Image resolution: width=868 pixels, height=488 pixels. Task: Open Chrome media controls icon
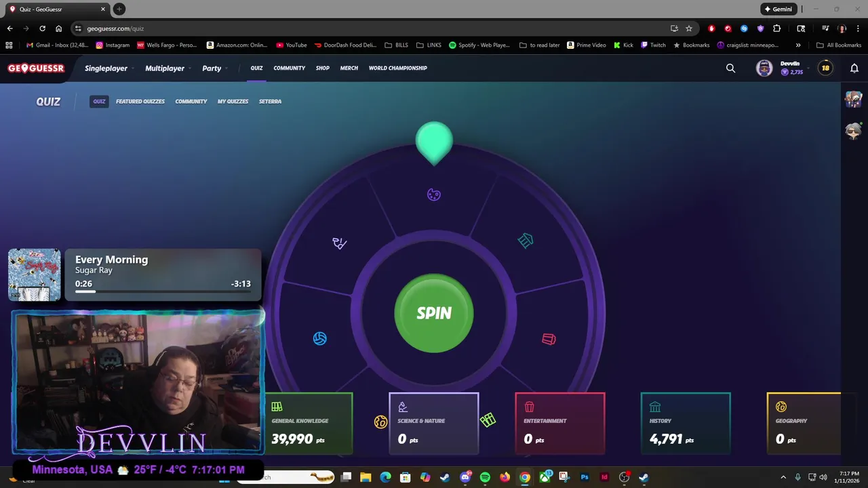[825, 28]
